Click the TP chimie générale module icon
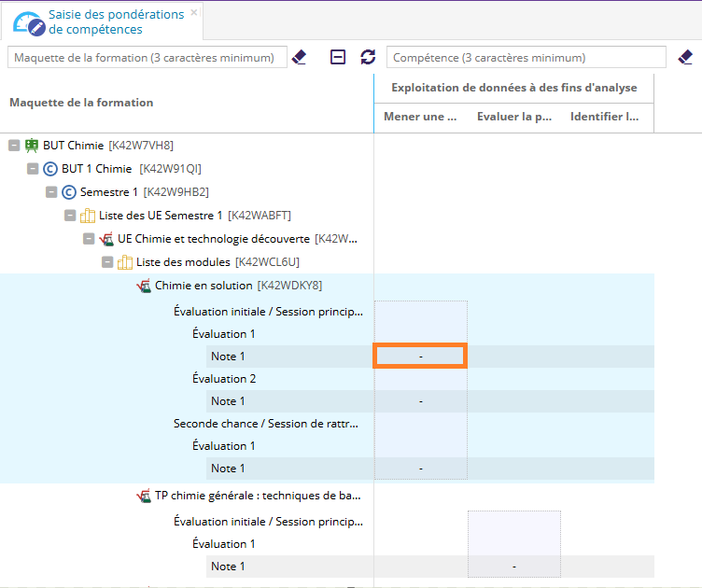 [x=144, y=496]
